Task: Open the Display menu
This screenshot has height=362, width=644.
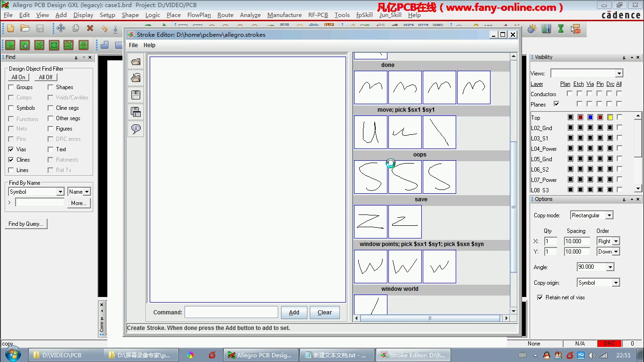Action: (83, 15)
